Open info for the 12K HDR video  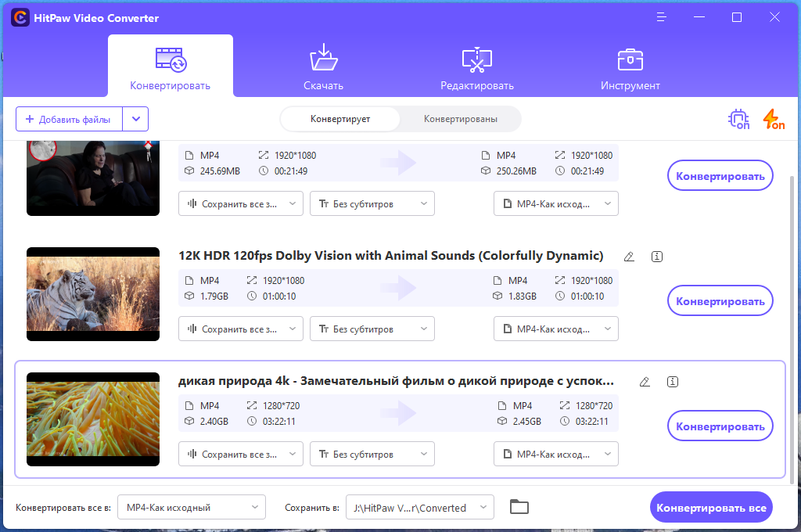click(x=657, y=257)
